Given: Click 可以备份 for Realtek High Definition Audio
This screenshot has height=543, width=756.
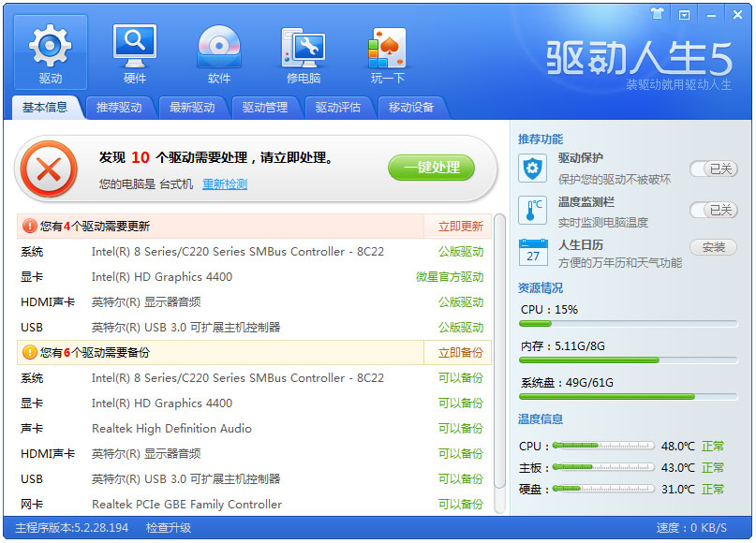Looking at the screenshot, I should click(461, 429).
